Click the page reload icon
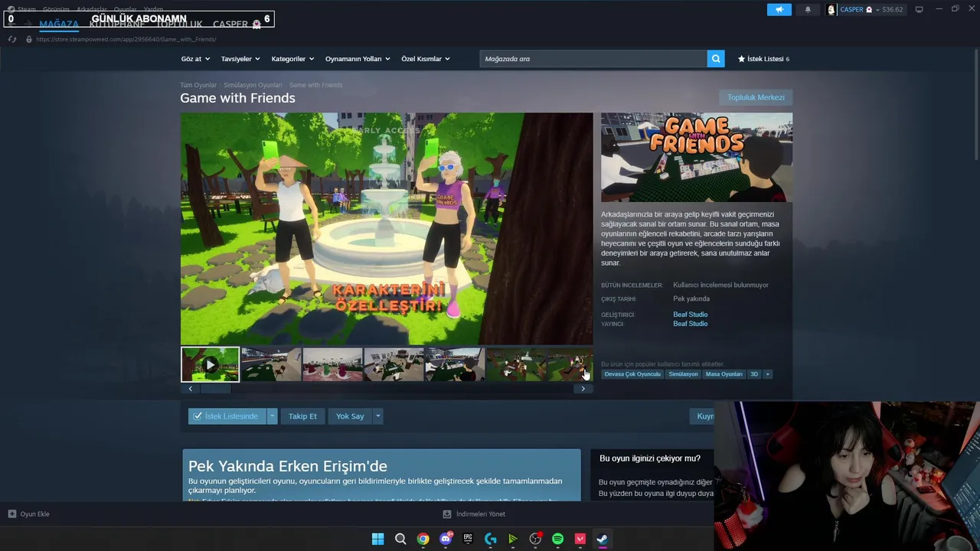The width and height of the screenshot is (980, 551). tap(11, 39)
